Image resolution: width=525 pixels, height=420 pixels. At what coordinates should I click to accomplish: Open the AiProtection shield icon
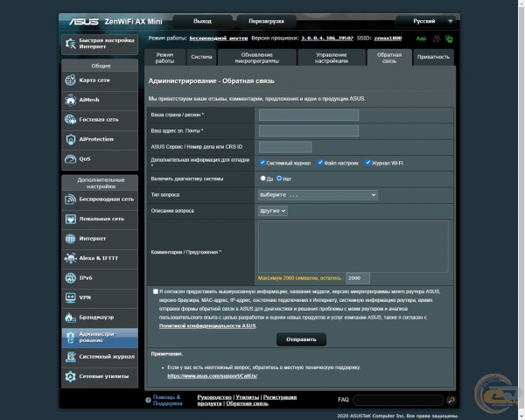point(70,139)
